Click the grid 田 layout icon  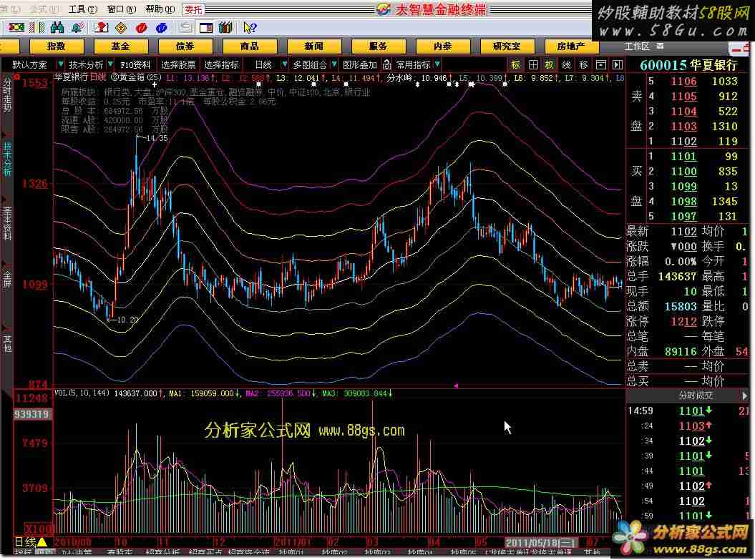[x=533, y=64]
